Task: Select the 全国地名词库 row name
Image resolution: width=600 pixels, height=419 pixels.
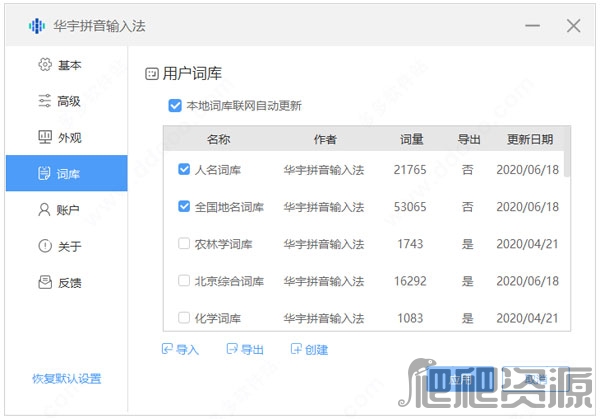Action: click(x=229, y=207)
